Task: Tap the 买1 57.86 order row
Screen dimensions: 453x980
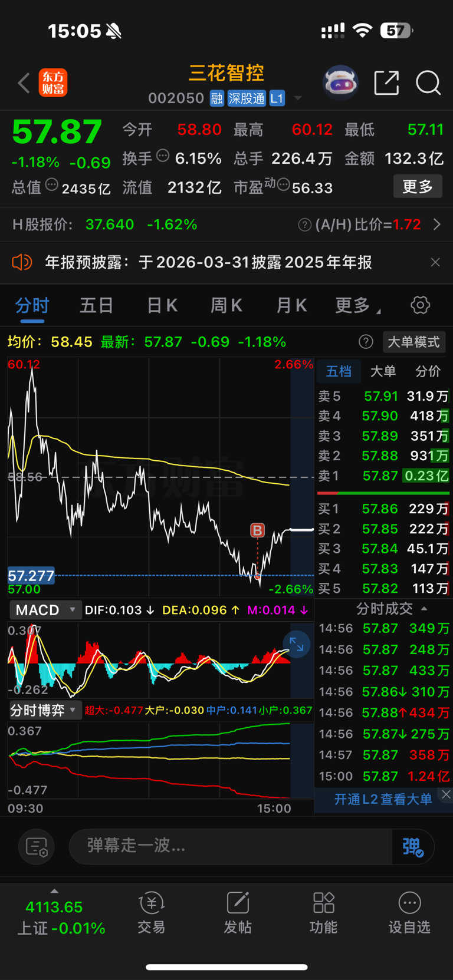Action: coord(383,509)
